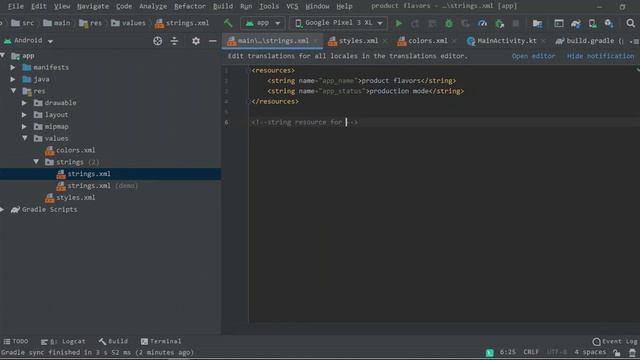Show hidden tabs list at tab bar end
Screen dimensions: 640x360
click(634, 41)
